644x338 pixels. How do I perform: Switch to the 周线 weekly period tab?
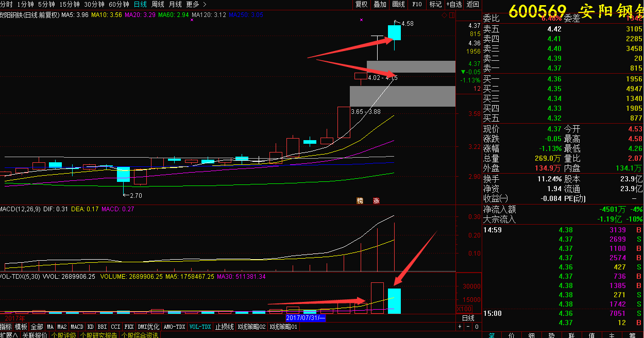point(158,4)
